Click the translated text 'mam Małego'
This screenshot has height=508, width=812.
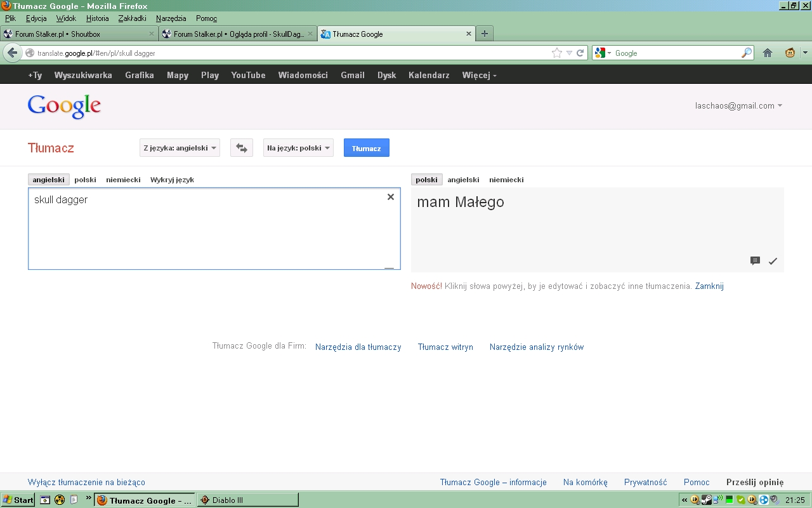click(x=461, y=202)
